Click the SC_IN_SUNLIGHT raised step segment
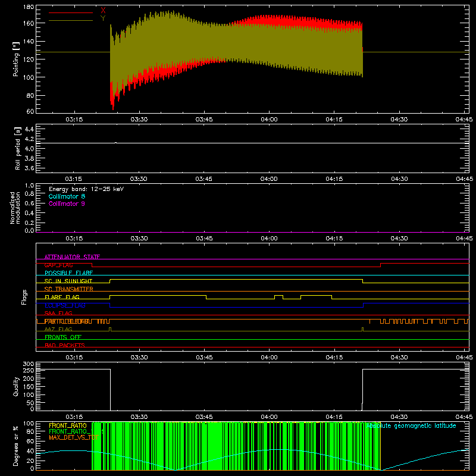The height and width of the screenshot is (476, 476). 236,279
